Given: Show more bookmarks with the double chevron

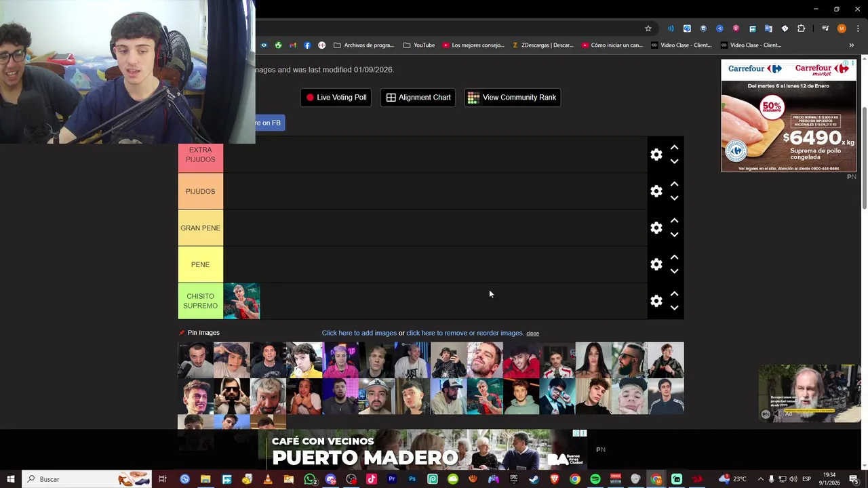Looking at the screenshot, I should point(851,45).
